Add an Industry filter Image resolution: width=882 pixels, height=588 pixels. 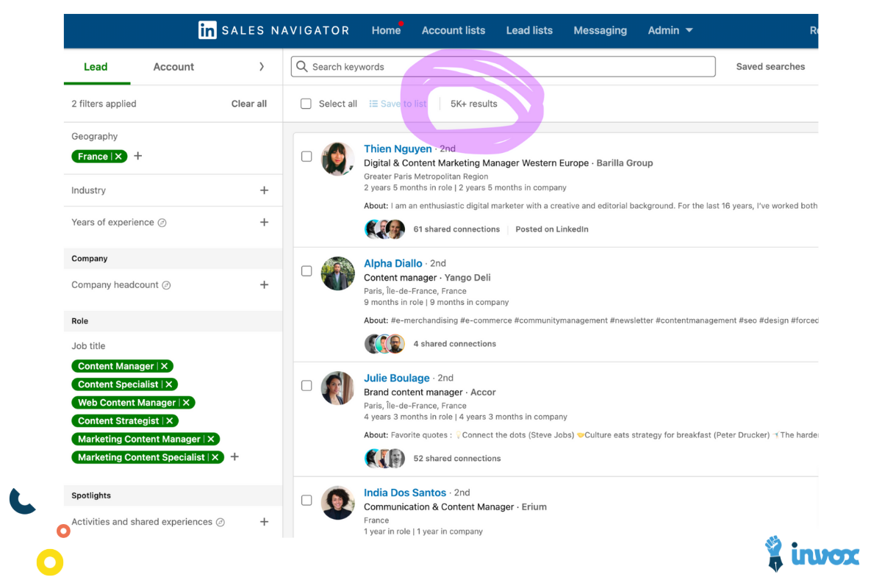(x=264, y=190)
